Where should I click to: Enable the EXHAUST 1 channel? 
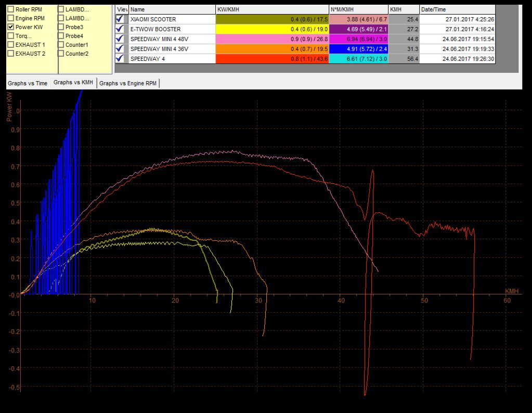(x=11, y=45)
